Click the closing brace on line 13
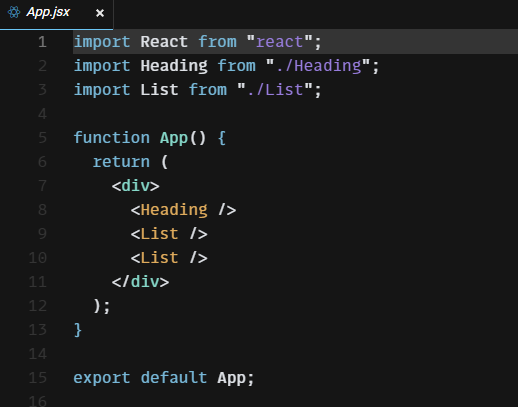Image resolution: width=518 pixels, height=407 pixels. coord(78,330)
